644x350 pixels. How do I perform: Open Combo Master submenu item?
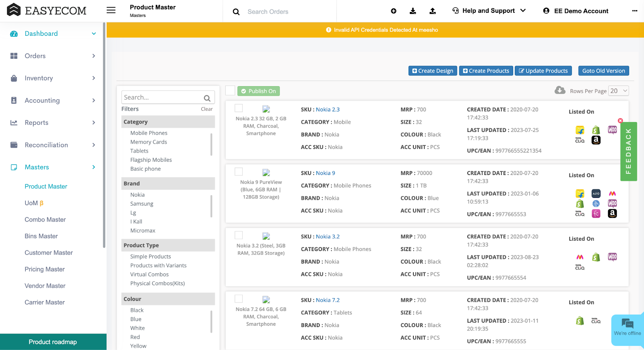coord(45,220)
